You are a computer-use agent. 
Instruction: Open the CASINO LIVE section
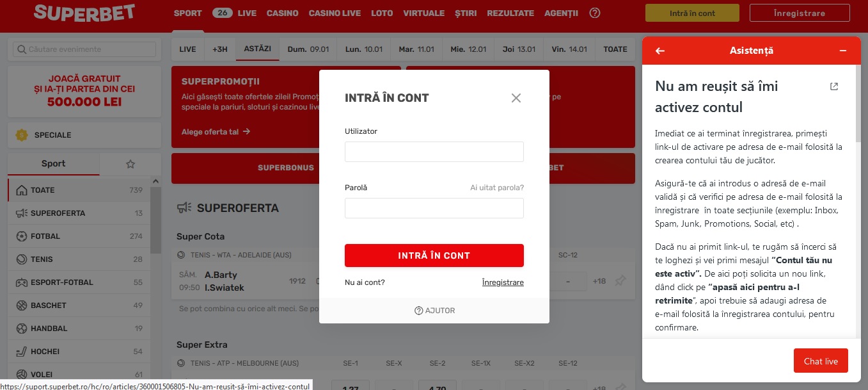point(335,13)
